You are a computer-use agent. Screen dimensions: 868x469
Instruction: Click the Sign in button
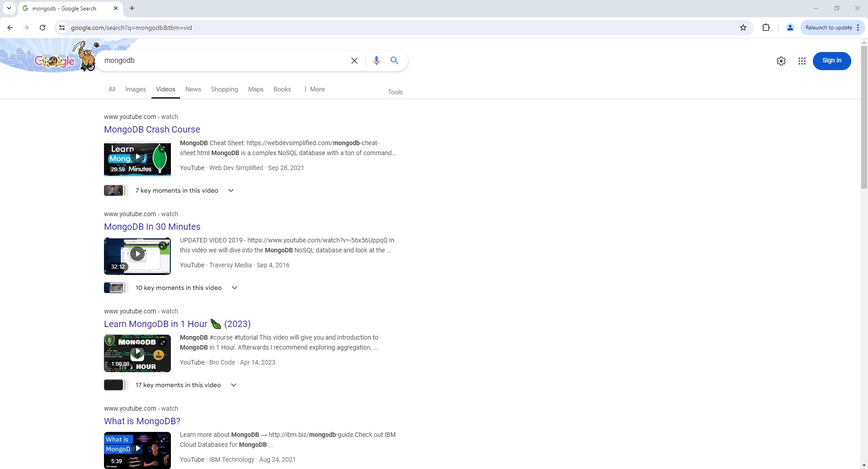[831, 61]
